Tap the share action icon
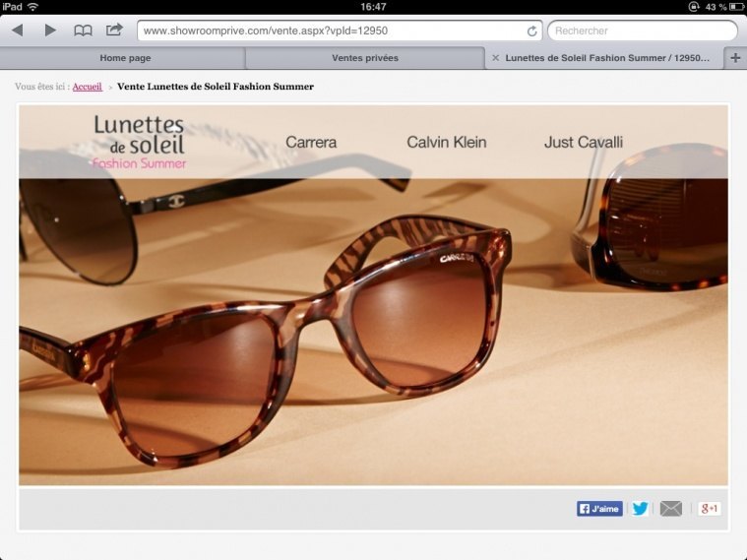Image resolution: width=747 pixels, height=560 pixels. [x=114, y=30]
